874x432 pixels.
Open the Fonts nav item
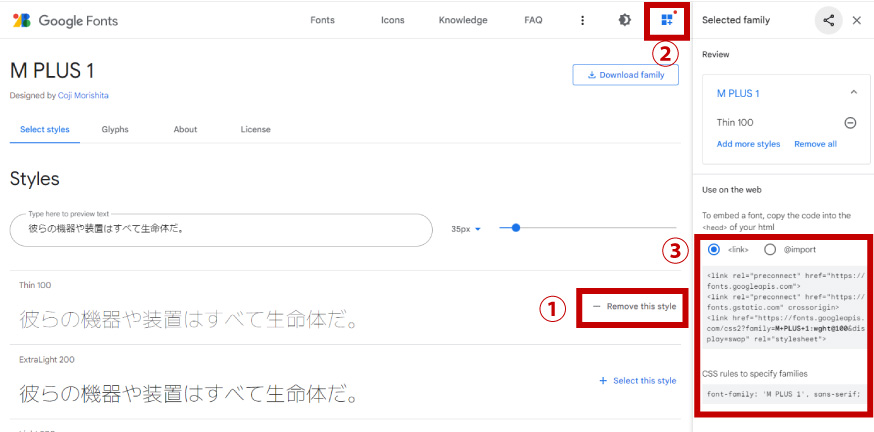(x=322, y=20)
